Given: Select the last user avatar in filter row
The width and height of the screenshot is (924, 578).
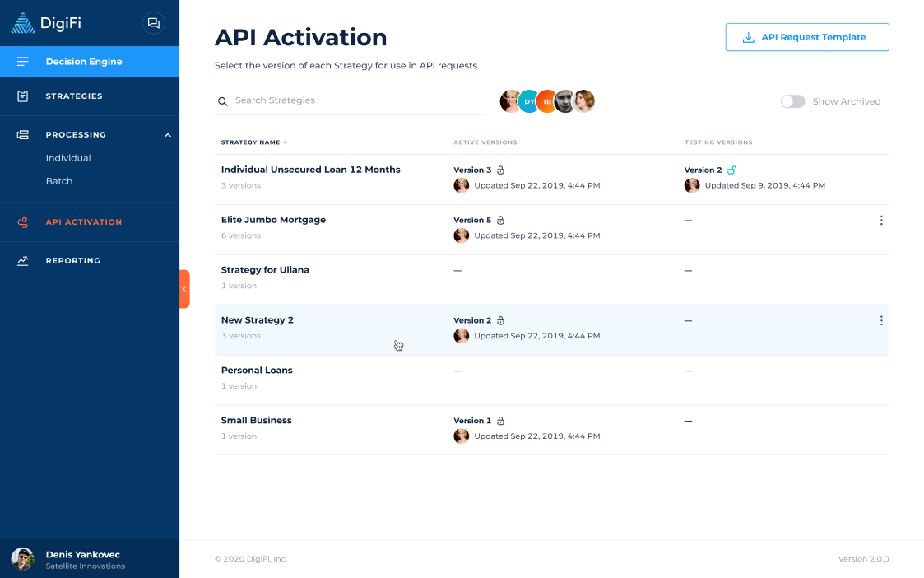Looking at the screenshot, I should (x=584, y=101).
